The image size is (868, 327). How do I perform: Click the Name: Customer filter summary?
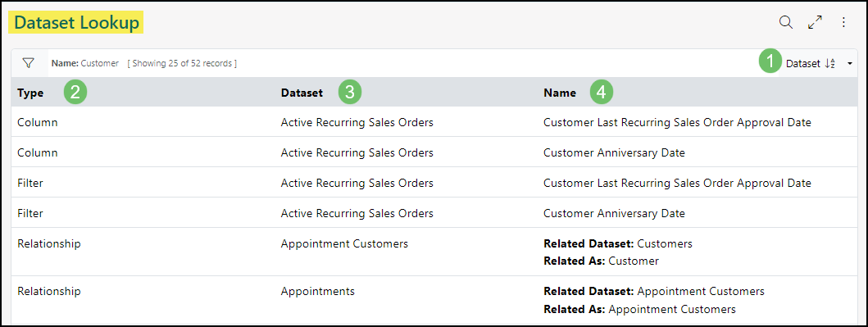point(85,64)
